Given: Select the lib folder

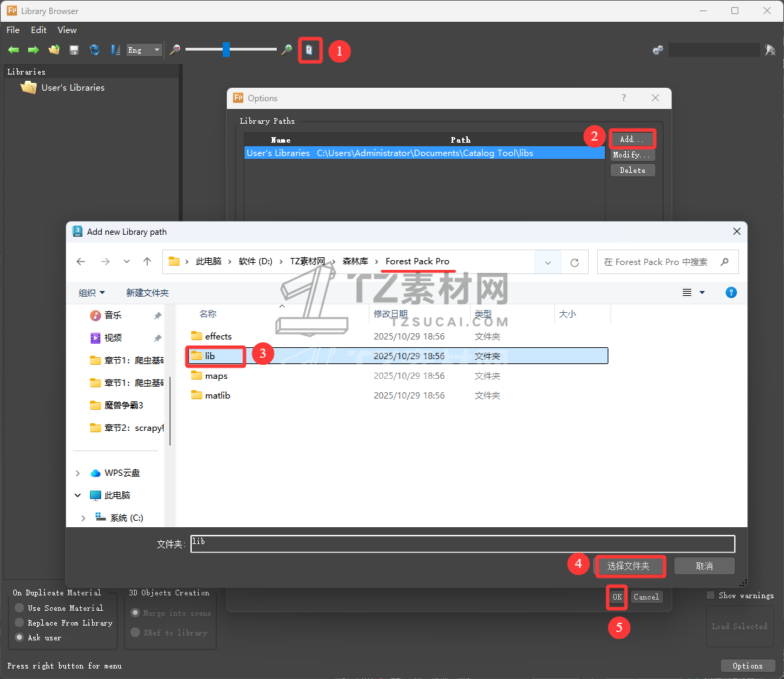Looking at the screenshot, I should [398, 356].
